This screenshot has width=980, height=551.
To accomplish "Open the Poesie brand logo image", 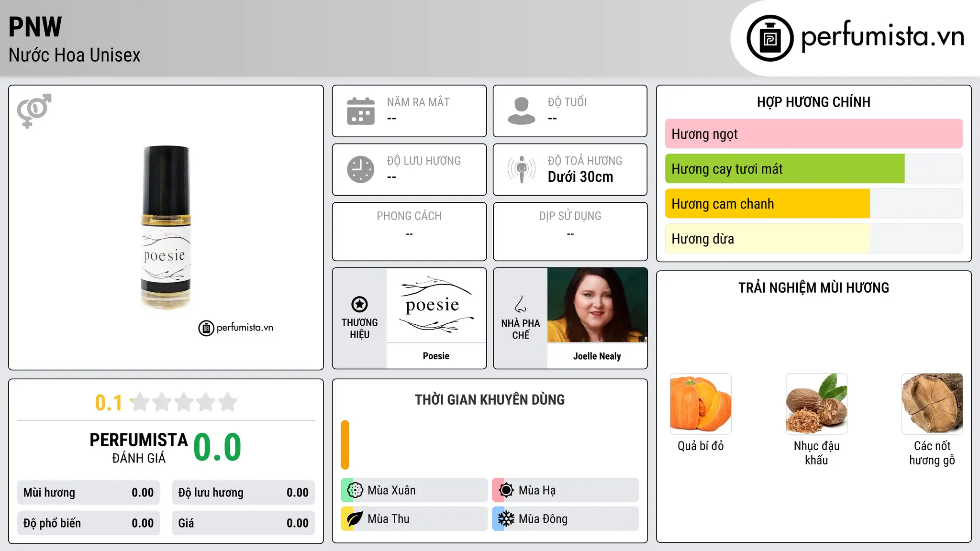I will point(436,305).
